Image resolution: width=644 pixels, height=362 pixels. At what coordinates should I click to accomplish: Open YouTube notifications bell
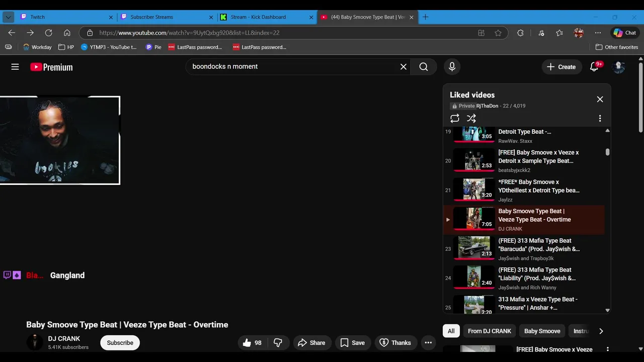pyautogui.click(x=594, y=66)
